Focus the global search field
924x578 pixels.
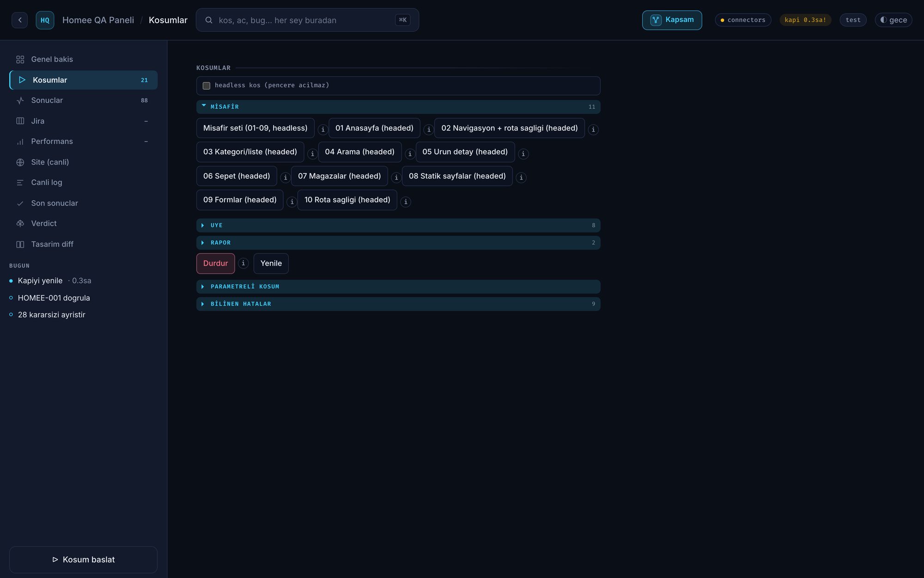point(307,20)
